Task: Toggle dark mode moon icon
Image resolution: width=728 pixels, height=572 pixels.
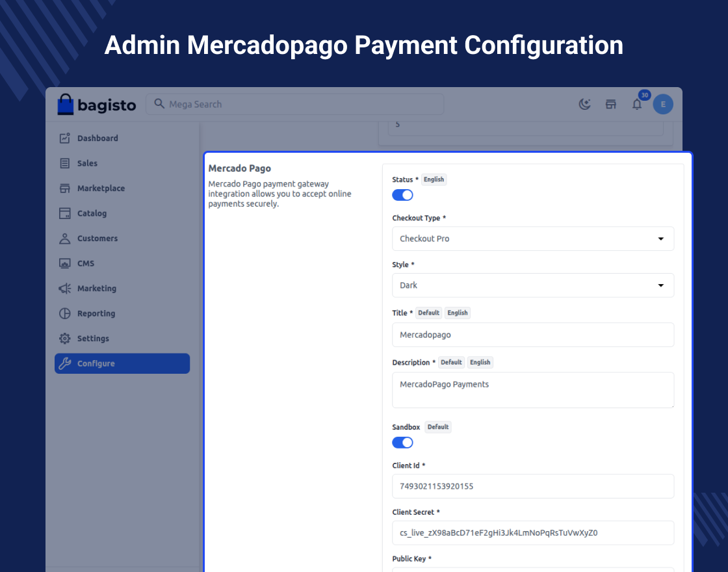Action: [584, 104]
